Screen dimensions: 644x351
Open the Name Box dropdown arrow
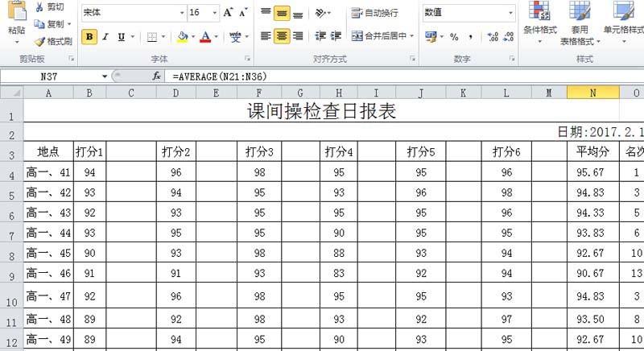[105, 76]
